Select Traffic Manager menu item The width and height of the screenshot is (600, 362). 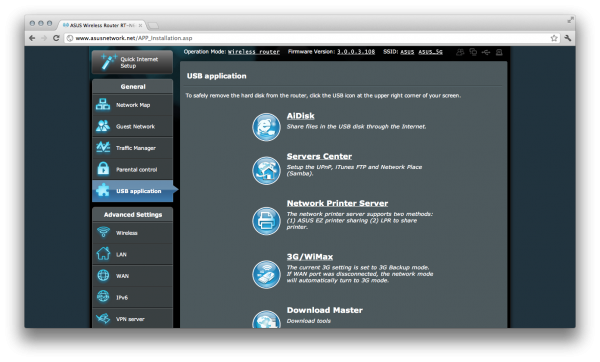tap(132, 148)
